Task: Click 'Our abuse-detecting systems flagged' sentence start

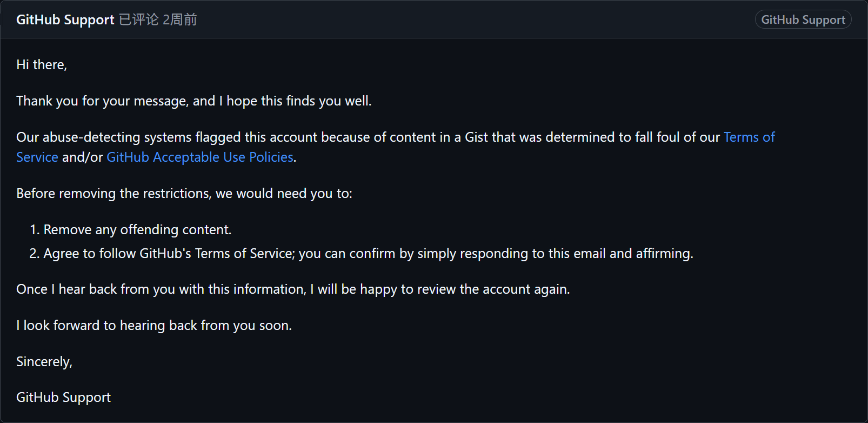Action: pyautogui.click(x=130, y=137)
